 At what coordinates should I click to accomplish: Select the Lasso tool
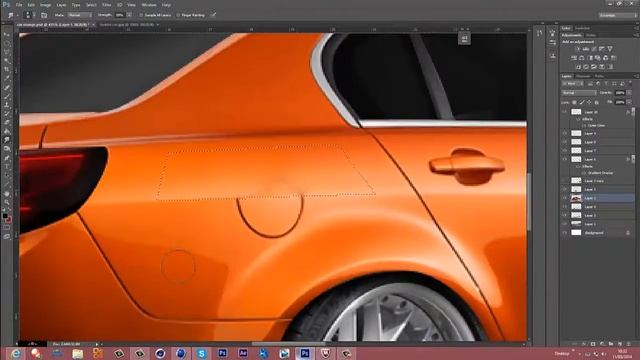click(7, 52)
